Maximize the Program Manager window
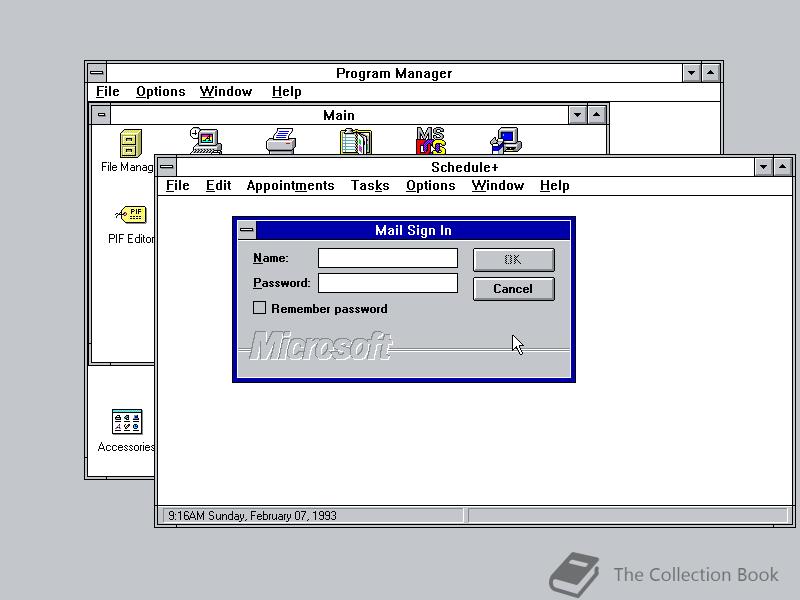Screen dimensions: 800x600 pyautogui.click(x=711, y=73)
